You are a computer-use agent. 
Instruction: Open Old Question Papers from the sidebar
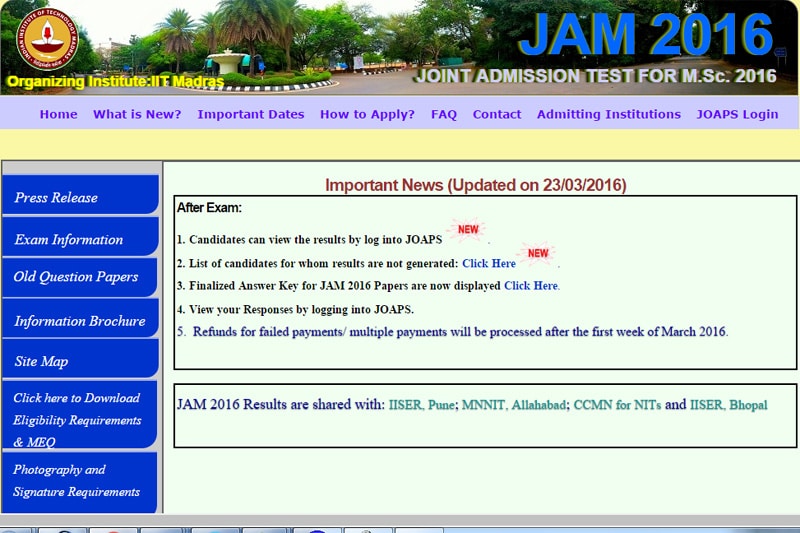tap(79, 277)
